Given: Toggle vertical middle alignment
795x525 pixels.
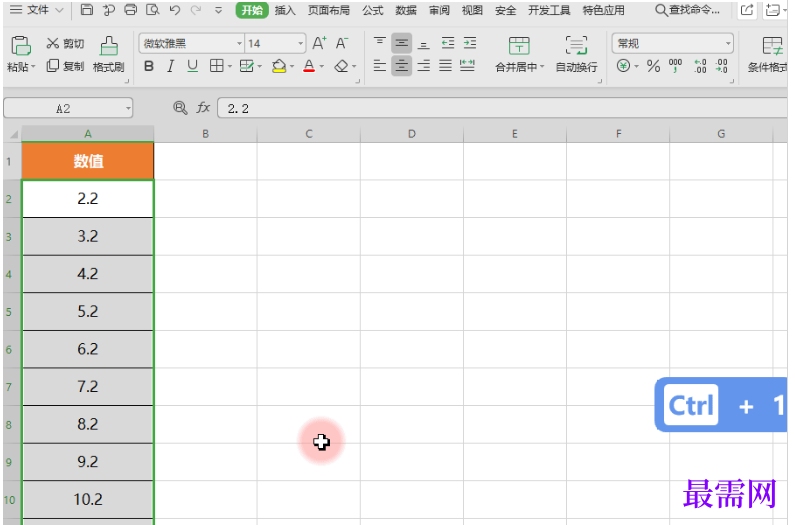Looking at the screenshot, I should (x=402, y=44).
